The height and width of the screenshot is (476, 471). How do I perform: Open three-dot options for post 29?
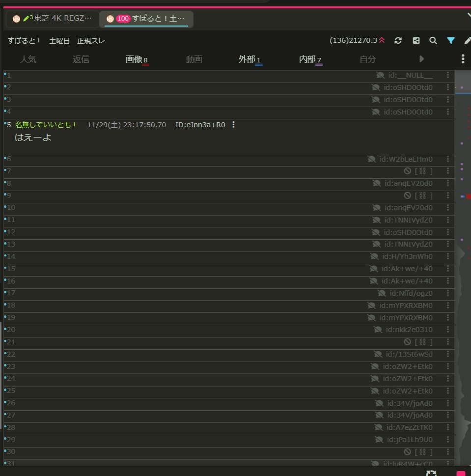pyautogui.click(x=448, y=440)
